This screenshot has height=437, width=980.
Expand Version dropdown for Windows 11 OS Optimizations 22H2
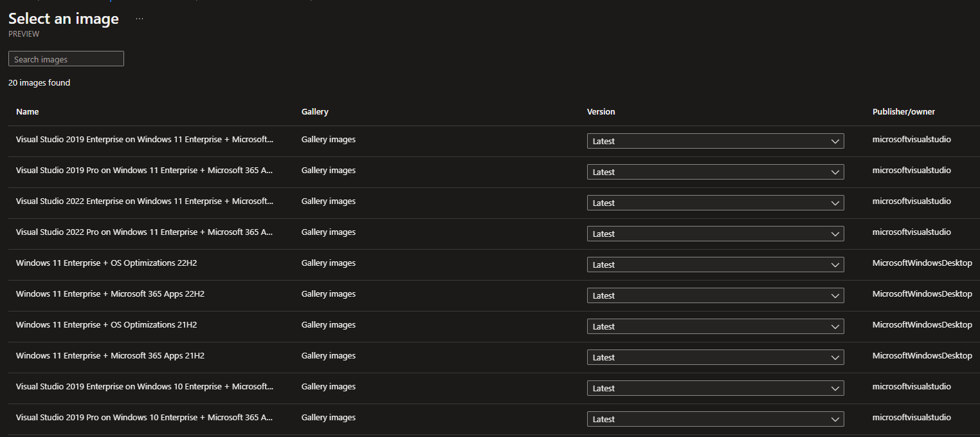[x=716, y=265]
